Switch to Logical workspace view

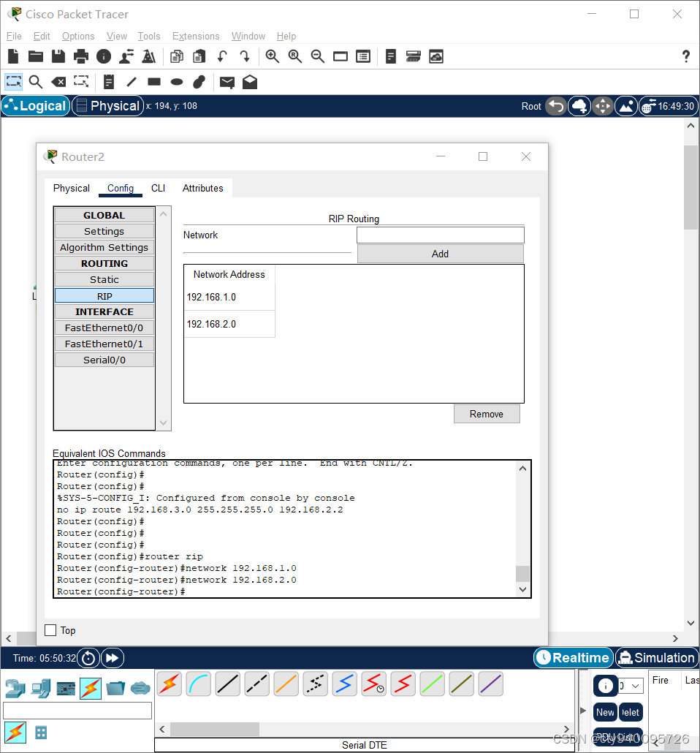click(36, 106)
